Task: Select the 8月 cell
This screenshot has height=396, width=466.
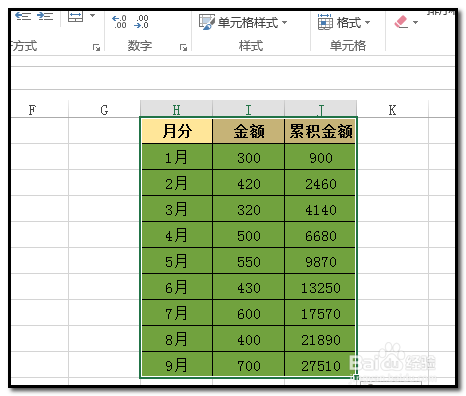Action: pyautogui.click(x=177, y=339)
